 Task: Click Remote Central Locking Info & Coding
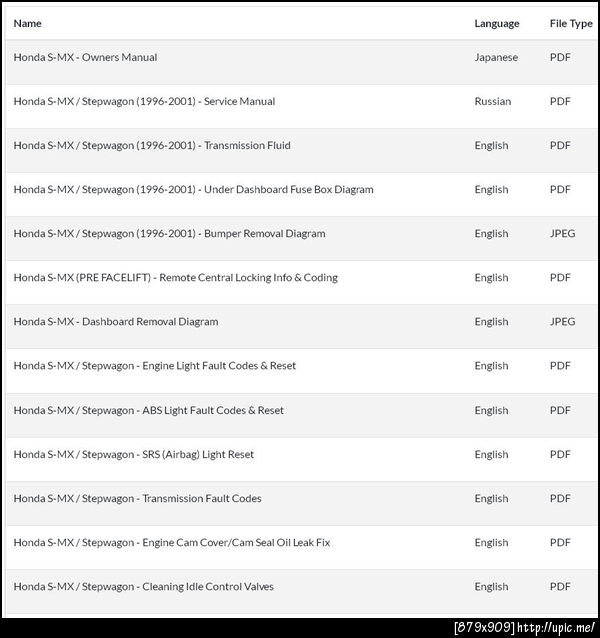tap(175, 278)
